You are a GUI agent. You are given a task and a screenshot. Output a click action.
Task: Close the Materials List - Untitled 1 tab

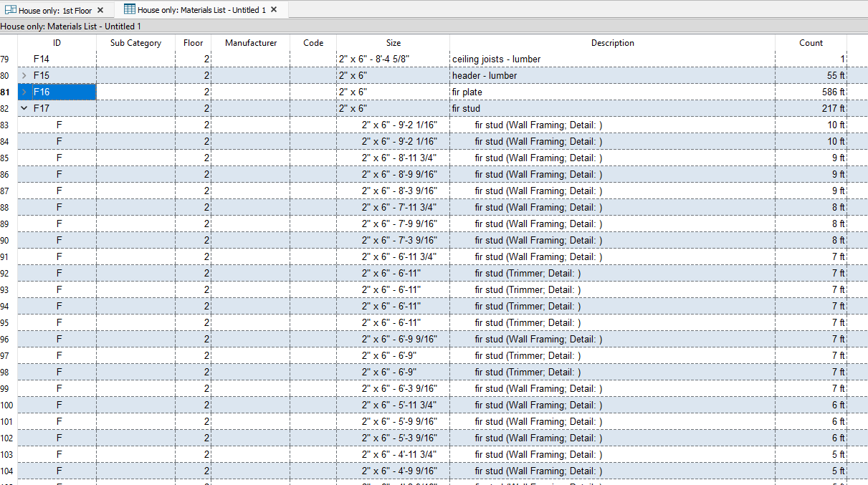[274, 10]
